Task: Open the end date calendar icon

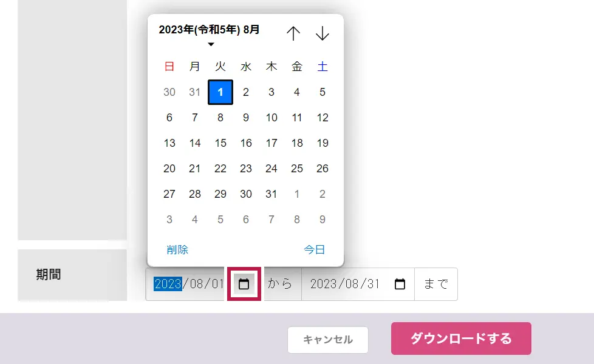Action: pyautogui.click(x=400, y=284)
